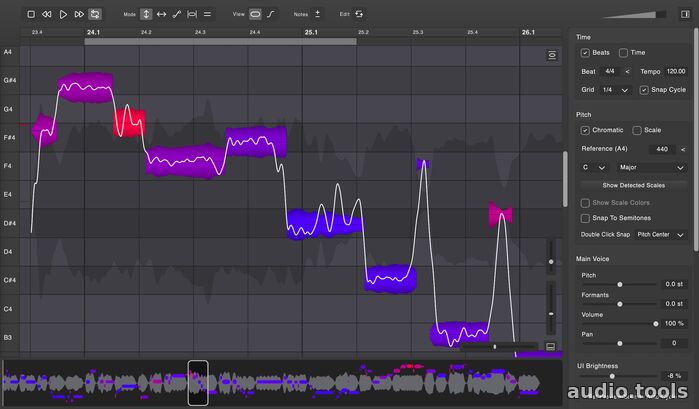
Task: Select the pitch curve view icon
Action: click(271, 15)
